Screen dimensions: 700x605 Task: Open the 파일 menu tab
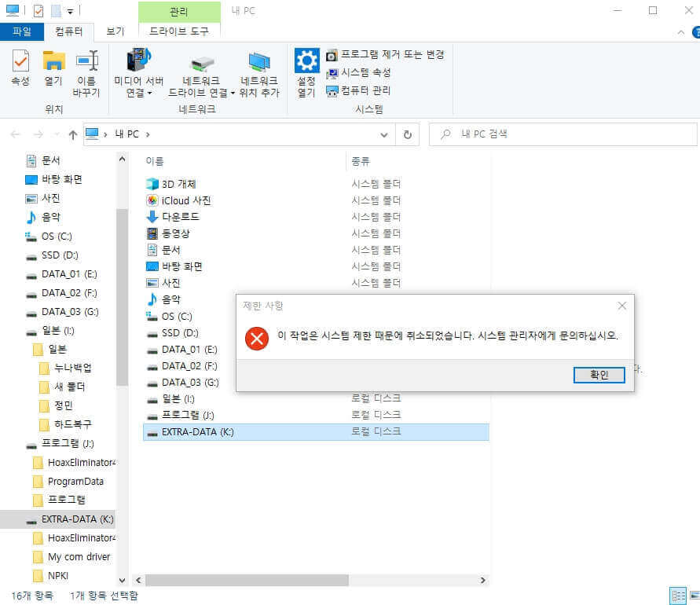[22, 31]
